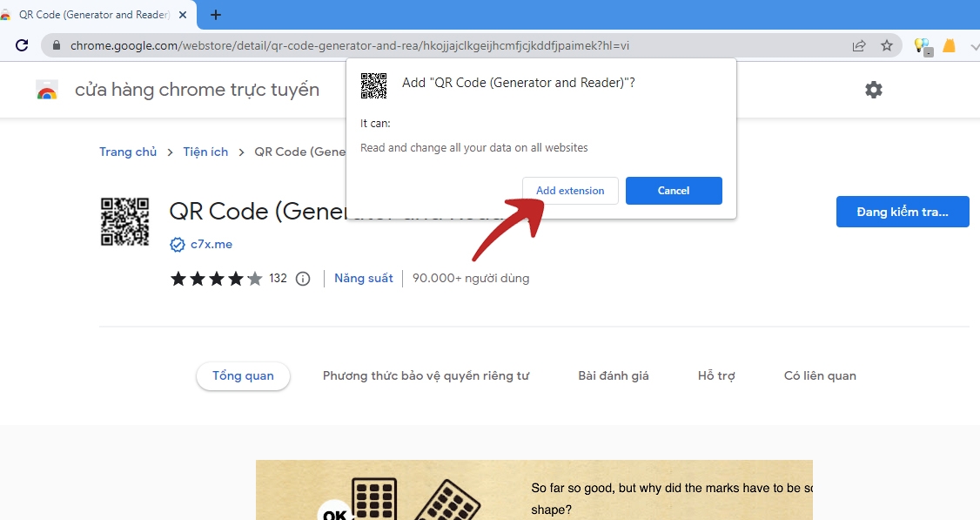Screen dimensions: 980x520
Task: Reload the page with the refresh icon
Action: click(x=22, y=45)
